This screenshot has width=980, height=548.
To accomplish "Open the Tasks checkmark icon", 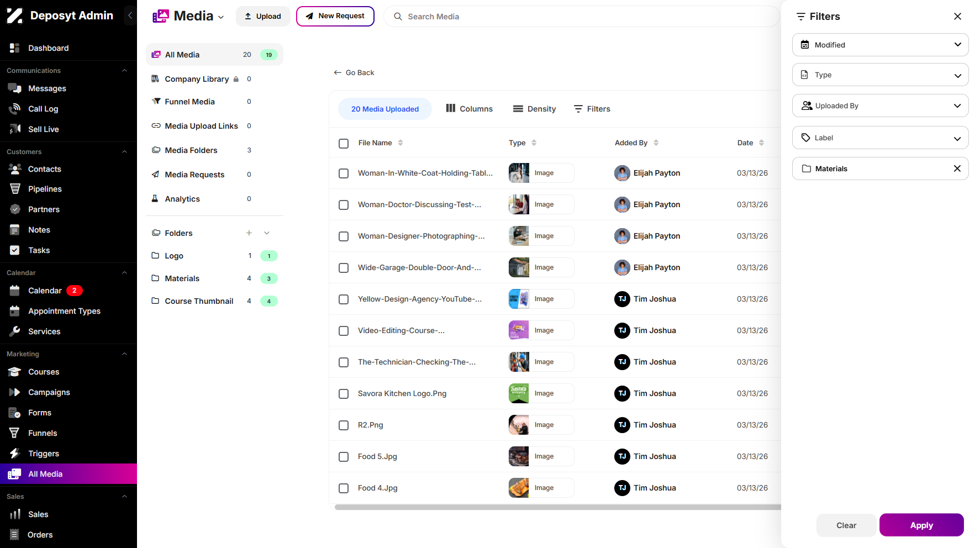I will click(15, 250).
